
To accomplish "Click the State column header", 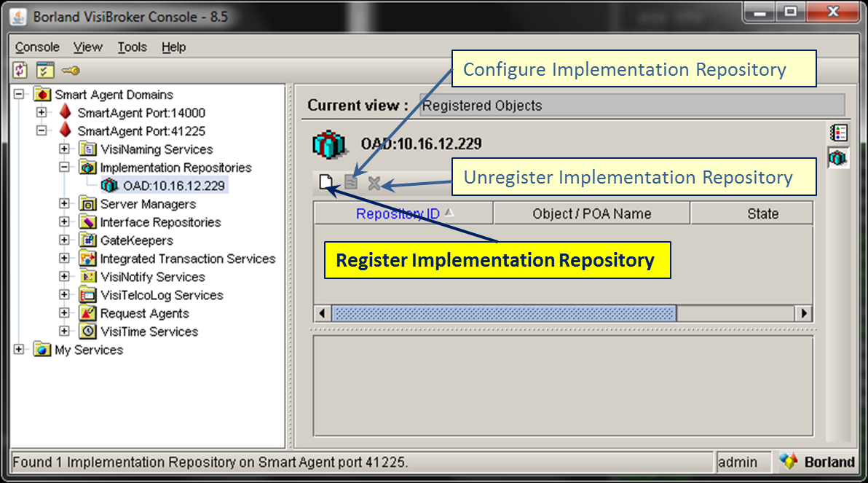I will 752,213.
